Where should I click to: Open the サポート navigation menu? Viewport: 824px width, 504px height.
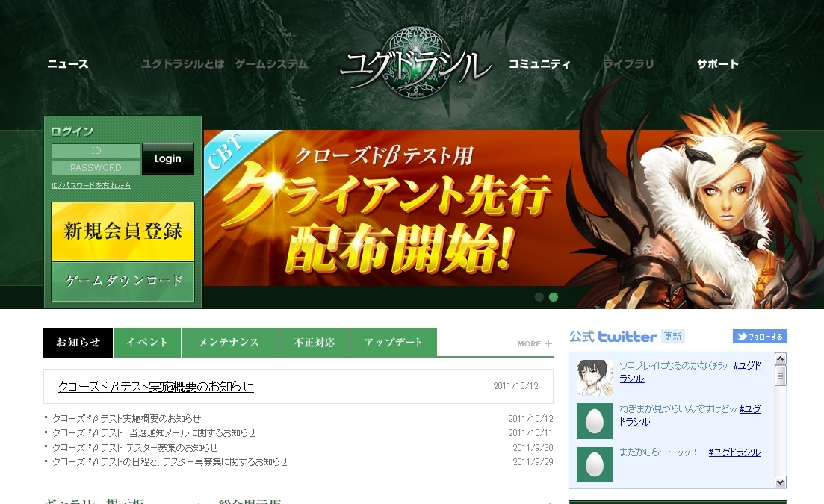point(718,64)
